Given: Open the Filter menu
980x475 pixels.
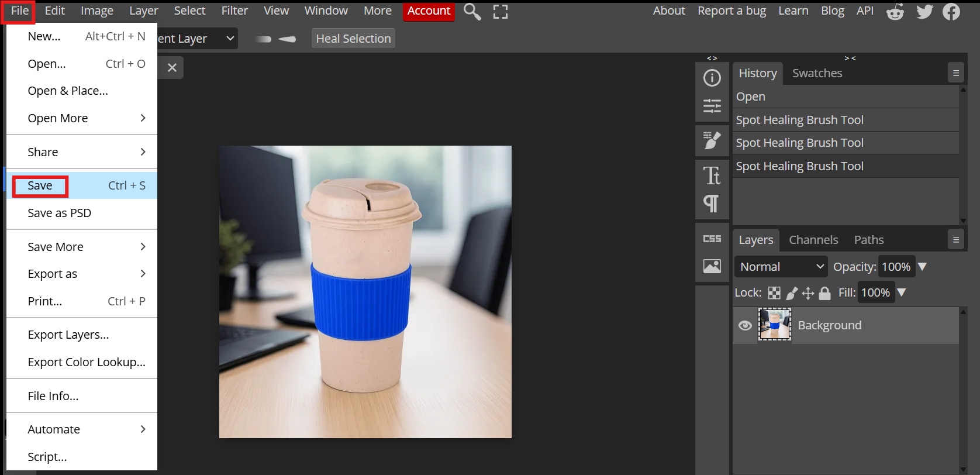Looking at the screenshot, I should [234, 11].
